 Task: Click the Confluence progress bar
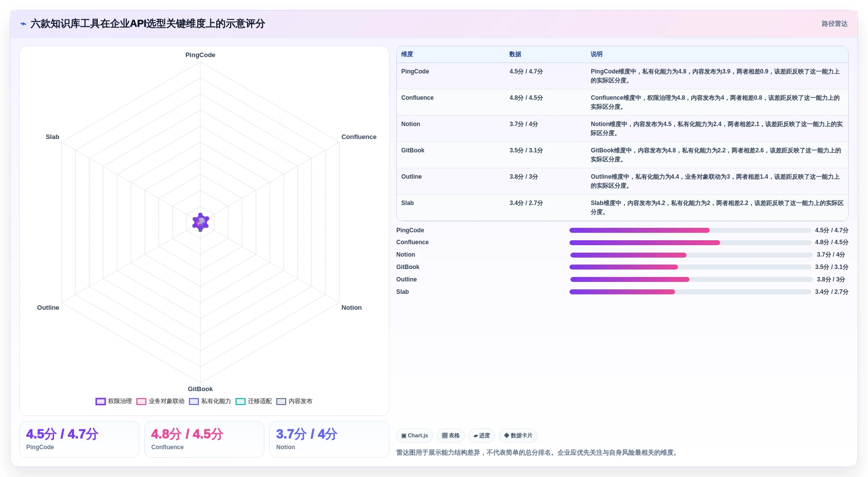click(690, 243)
